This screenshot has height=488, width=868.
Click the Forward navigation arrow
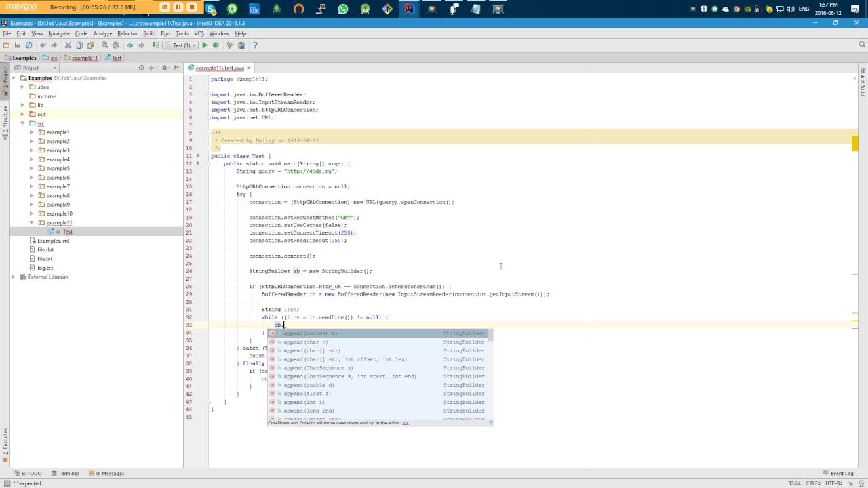(141, 45)
